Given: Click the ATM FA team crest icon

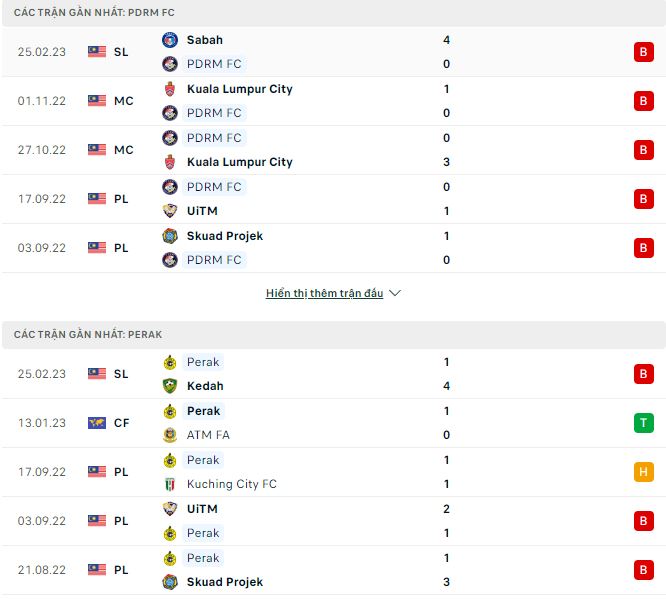Looking at the screenshot, I should point(169,435).
